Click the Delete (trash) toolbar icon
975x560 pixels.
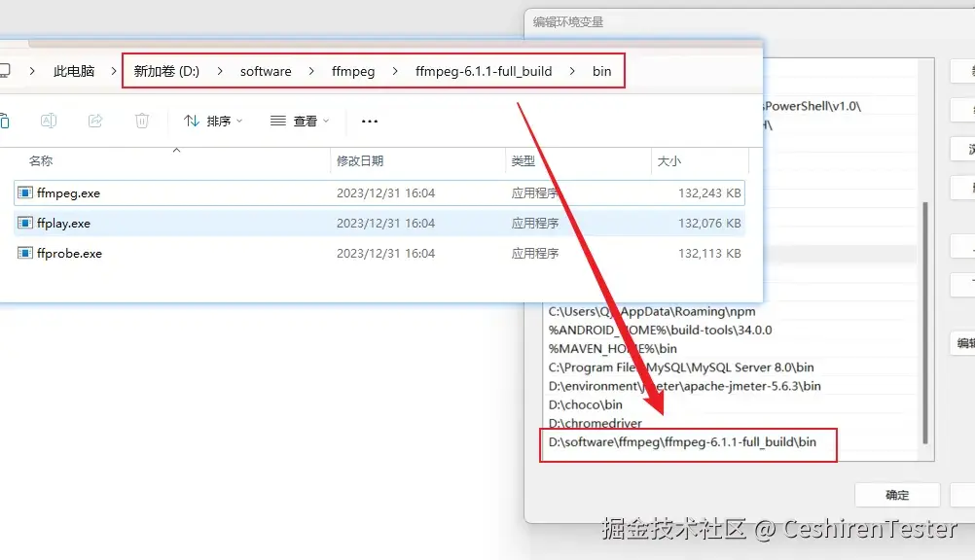[142, 121]
